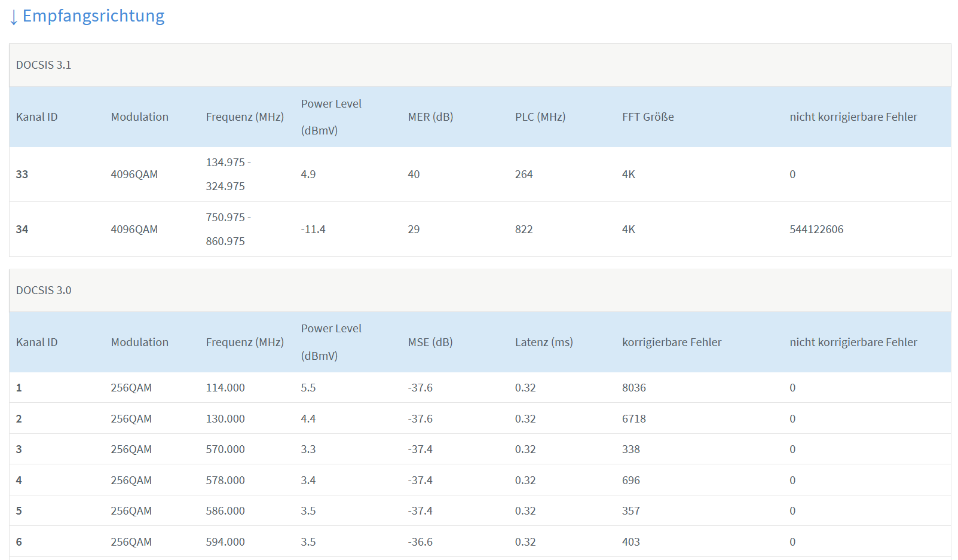Viewport: 958px width, 560px height.
Task: Click the -36.6 MSE value
Action: pos(420,542)
